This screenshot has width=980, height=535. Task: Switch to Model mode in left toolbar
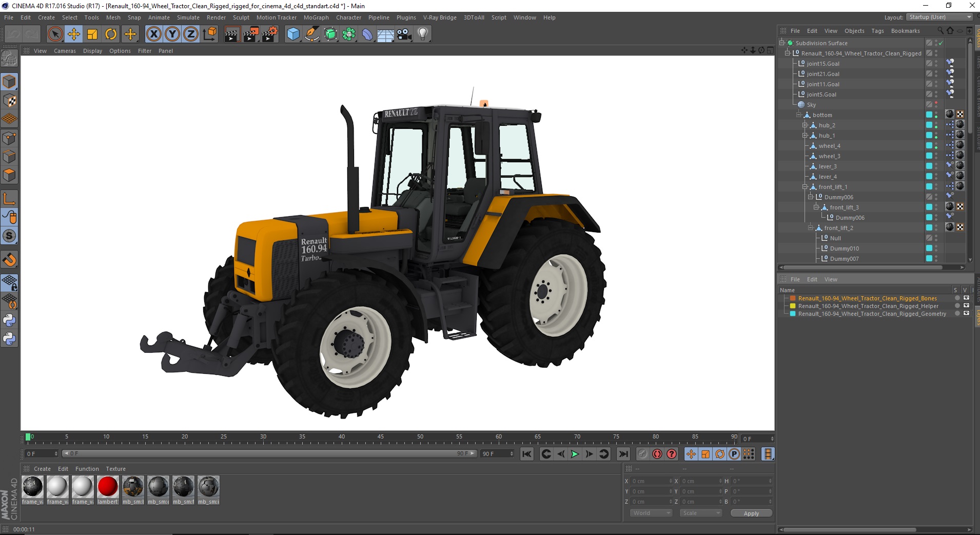coord(9,82)
